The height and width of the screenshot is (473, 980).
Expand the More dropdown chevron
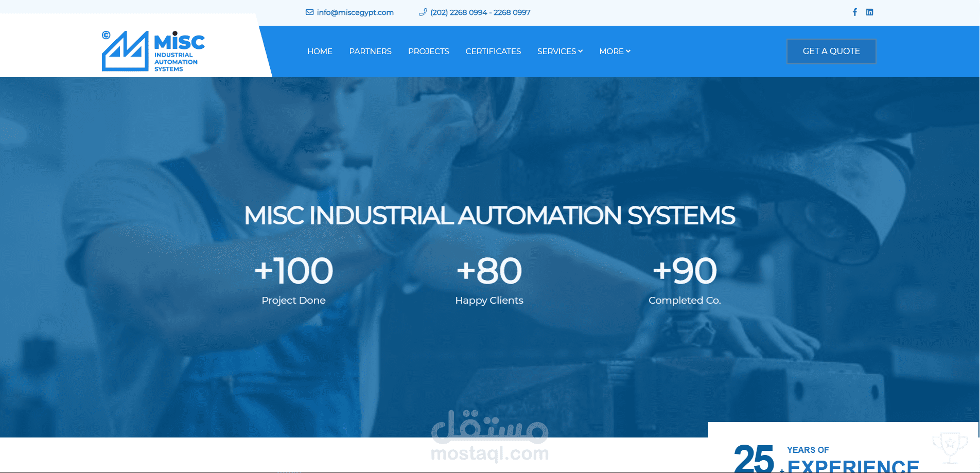pyautogui.click(x=628, y=51)
